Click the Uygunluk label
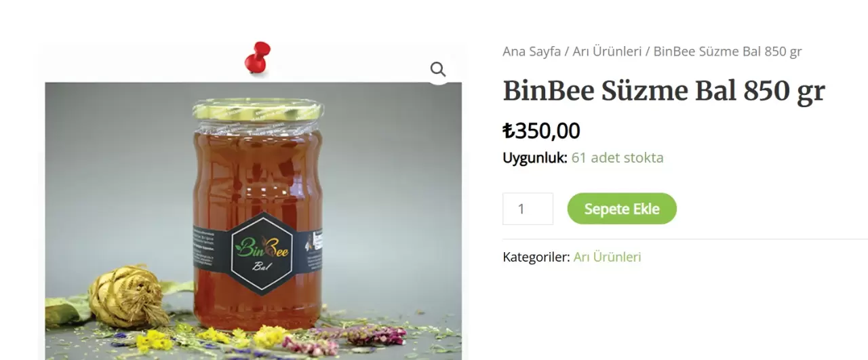This screenshot has width=868, height=360. coord(535,158)
